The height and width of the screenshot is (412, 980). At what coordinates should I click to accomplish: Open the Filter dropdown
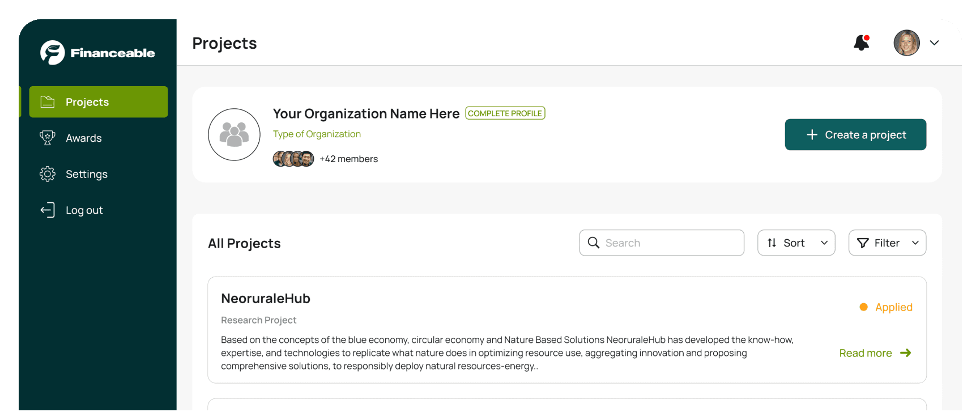(x=887, y=243)
